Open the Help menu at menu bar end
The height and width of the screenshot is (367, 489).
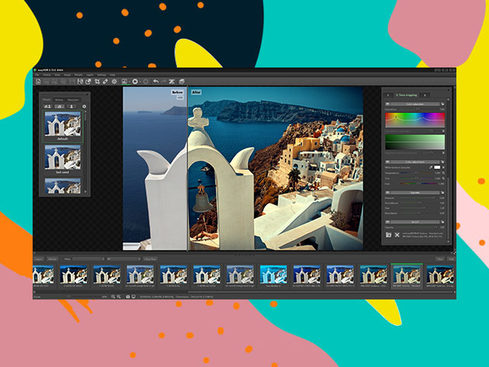point(112,75)
